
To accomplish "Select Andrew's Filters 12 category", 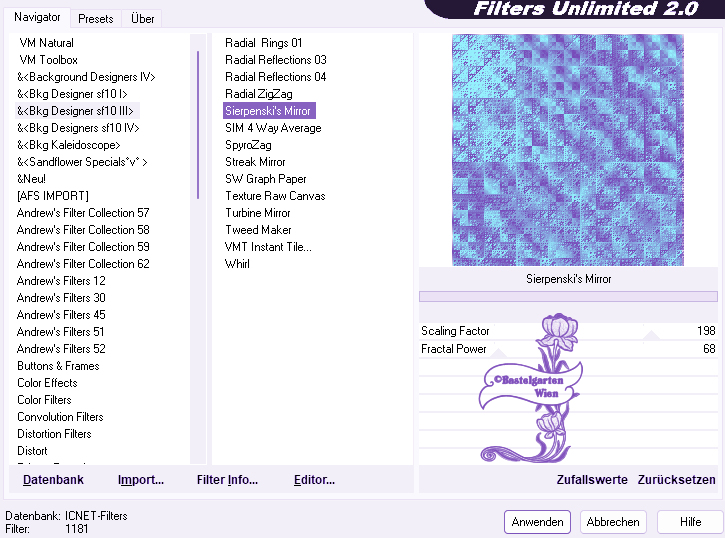I will pyautogui.click(x=61, y=281).
